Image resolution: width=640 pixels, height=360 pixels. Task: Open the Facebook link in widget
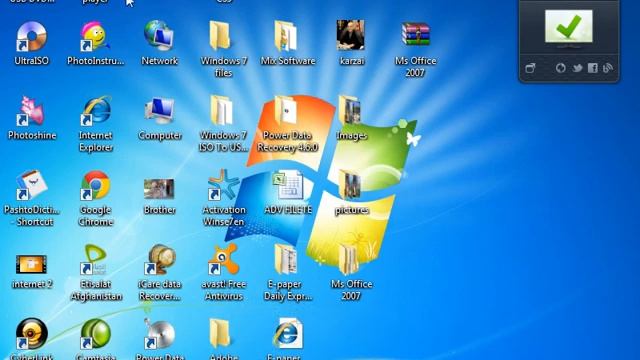point(593,68)
